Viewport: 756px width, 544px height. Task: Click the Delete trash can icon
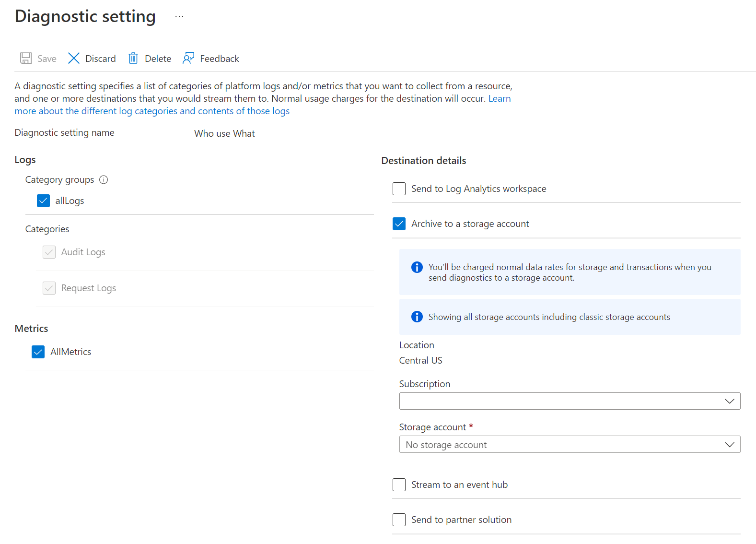point(133,59)
